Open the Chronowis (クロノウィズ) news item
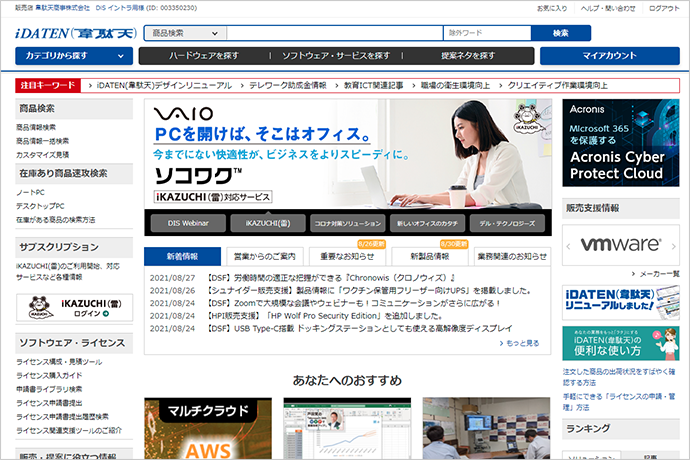Screen dimensions: 690x460 pyautogui.click(x=331, y=278)
